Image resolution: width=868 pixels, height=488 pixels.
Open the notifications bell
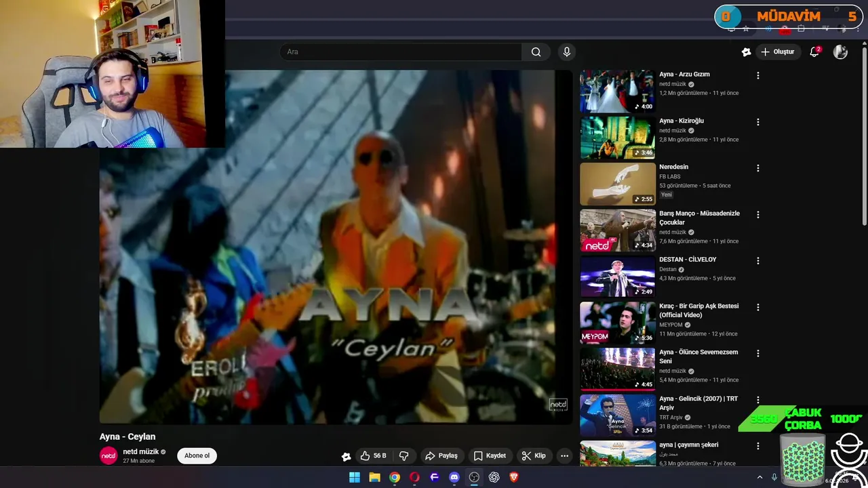pos(815,52)
